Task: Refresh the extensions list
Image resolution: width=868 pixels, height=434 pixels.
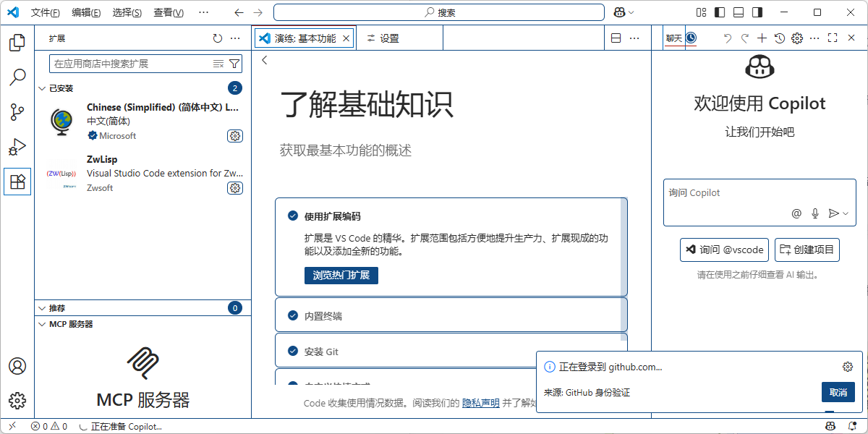Action: (218, 38)
